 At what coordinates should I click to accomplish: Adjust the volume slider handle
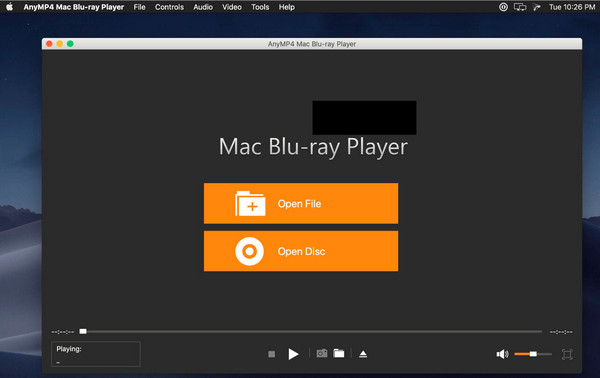(533, 354)
